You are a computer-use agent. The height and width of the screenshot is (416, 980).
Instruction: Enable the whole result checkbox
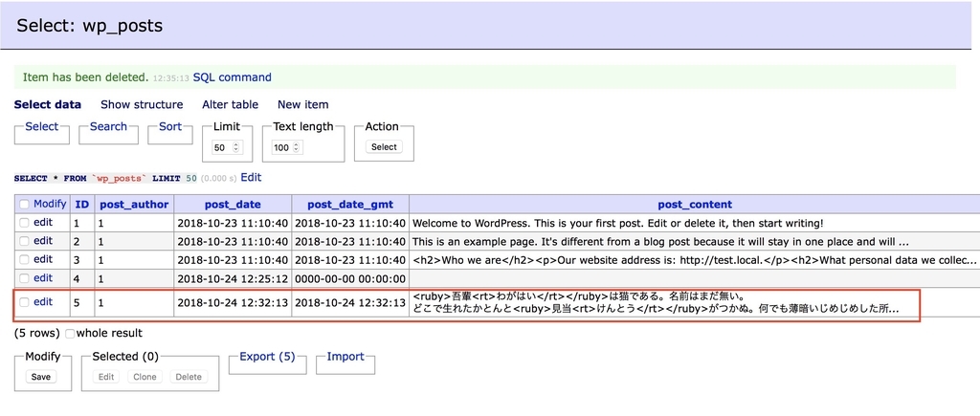click(70, 334)
